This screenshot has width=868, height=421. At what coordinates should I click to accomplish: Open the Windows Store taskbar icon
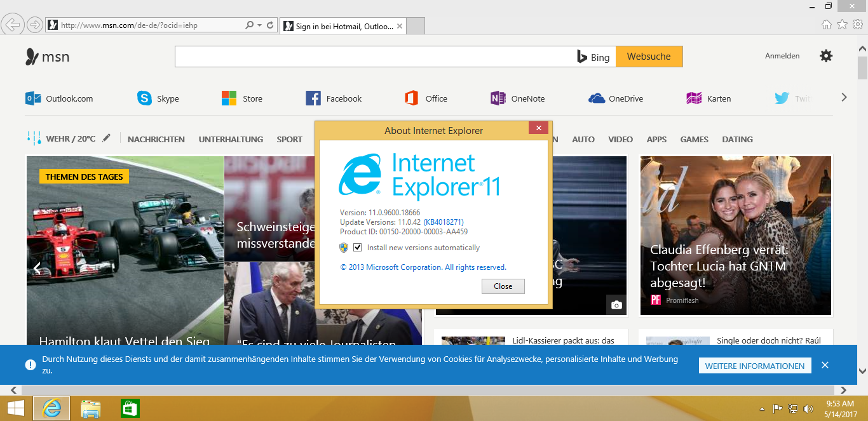point(130,408)
